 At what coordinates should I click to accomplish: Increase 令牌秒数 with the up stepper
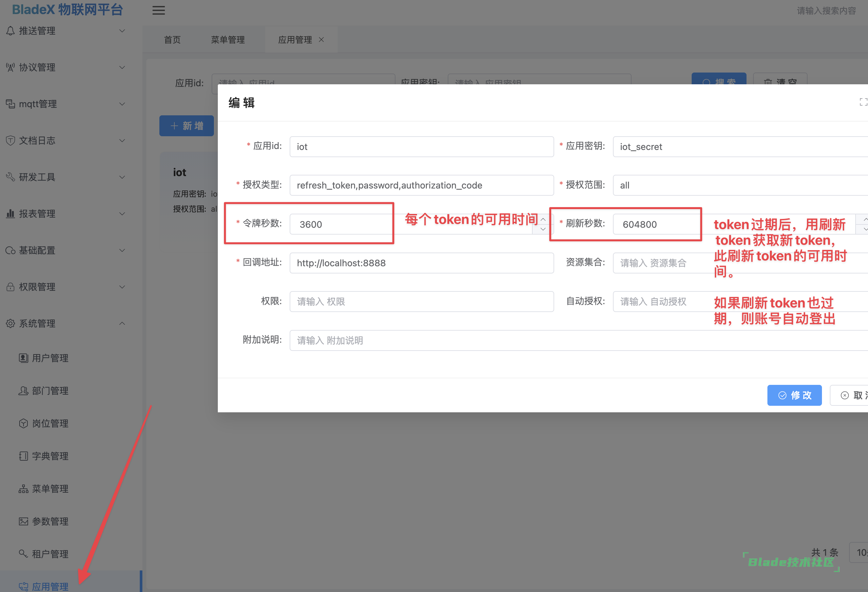(x=543, y=219)
